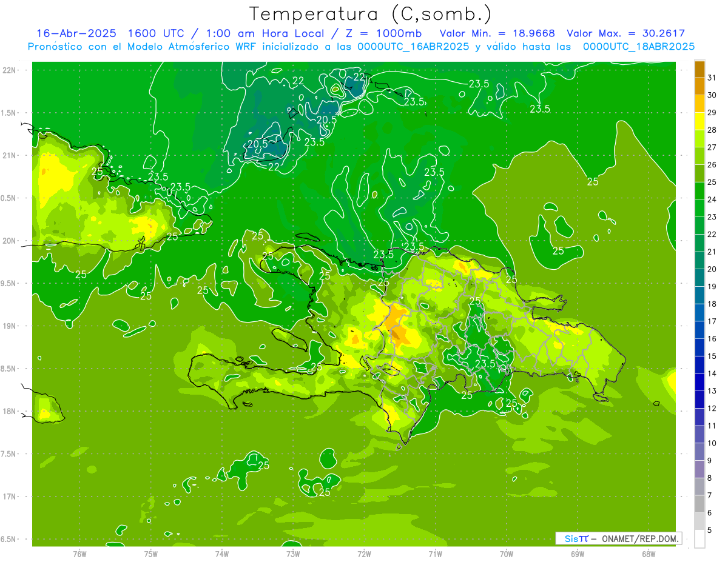This screenshot has height=562, width=728.
Task: Click the legend scale value 19
Action: [x=712, y=287]
